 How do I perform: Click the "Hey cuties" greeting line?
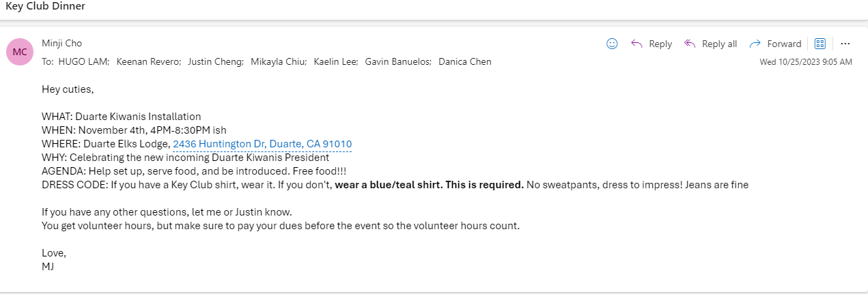(68, 89)
